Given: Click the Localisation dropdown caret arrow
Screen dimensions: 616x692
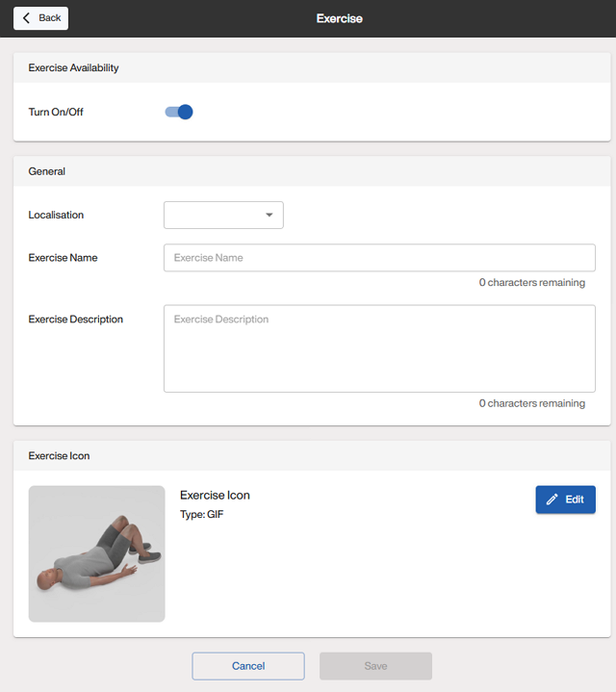Looking at the screenshot, I should click(269, 216).
